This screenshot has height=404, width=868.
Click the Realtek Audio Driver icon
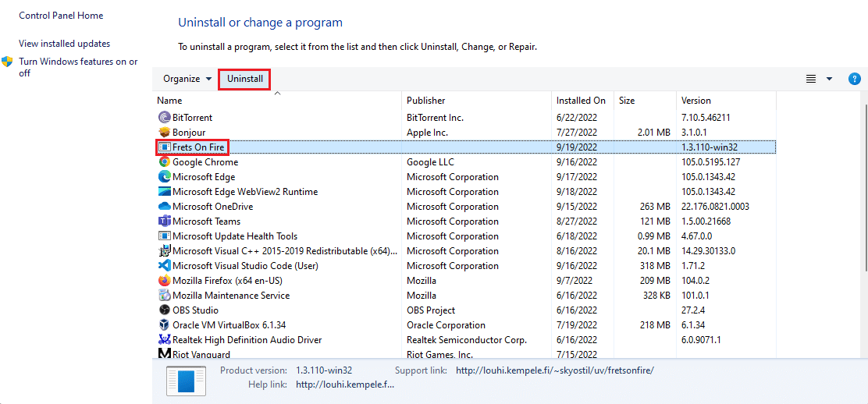(164, 340)
